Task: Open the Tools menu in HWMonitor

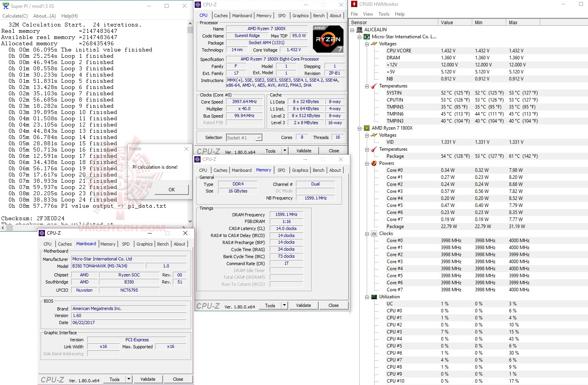Action: tap(384, 14)
